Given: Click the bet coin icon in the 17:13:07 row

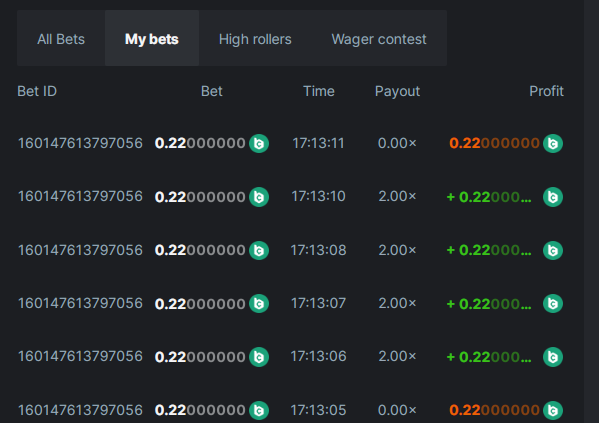Looking at the screenshot, I should tap(259, 304).
